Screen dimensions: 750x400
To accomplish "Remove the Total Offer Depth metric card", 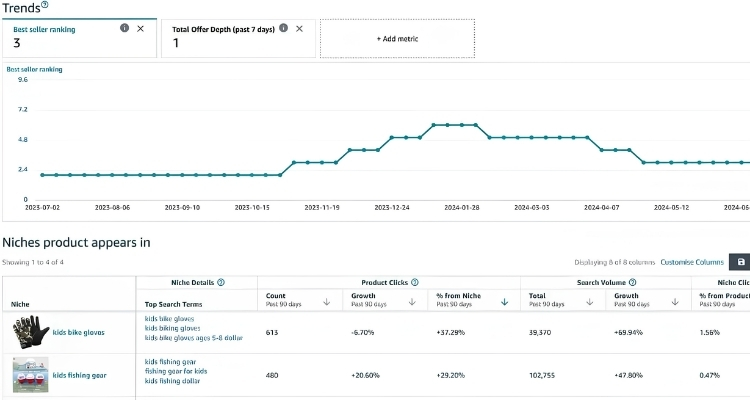I will tap(299, 29).
